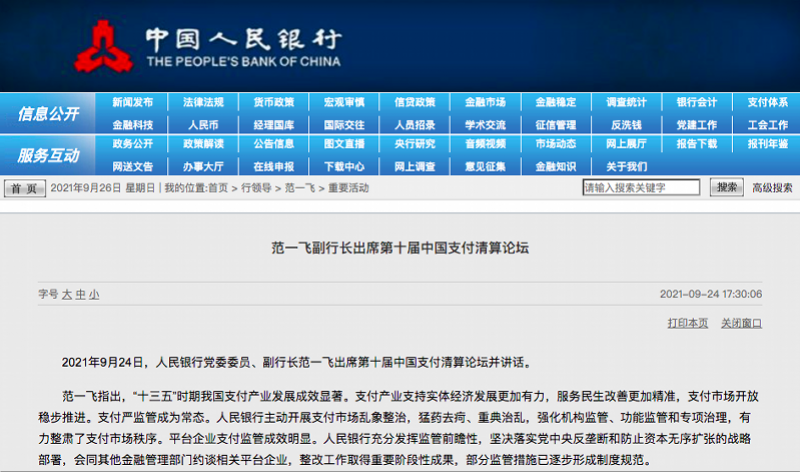Select 政务公开 link
This screenshot has height=472, width=800.
coord(133,144)
